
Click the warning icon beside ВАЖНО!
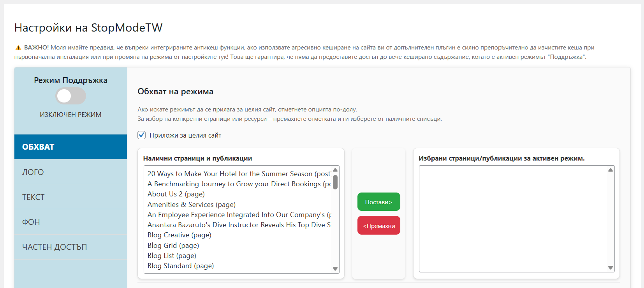18,48
